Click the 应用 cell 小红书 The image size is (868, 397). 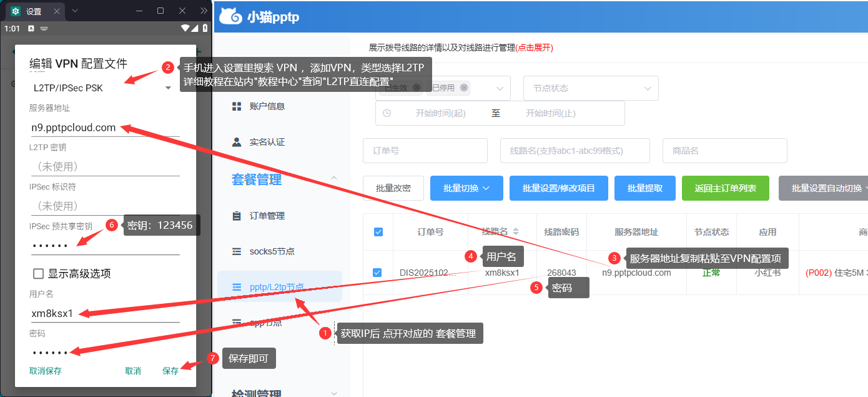[767, 273]
